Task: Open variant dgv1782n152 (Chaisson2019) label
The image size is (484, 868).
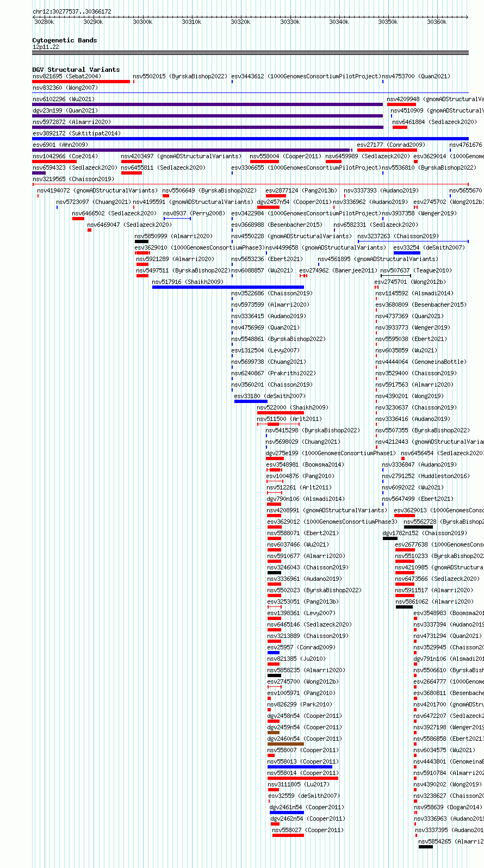Action: 425,534
